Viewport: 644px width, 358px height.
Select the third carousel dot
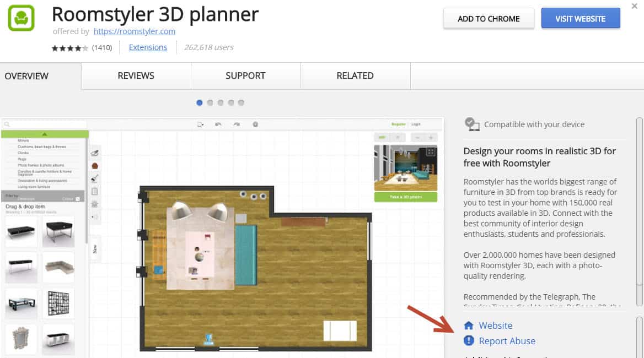[221, 102]
